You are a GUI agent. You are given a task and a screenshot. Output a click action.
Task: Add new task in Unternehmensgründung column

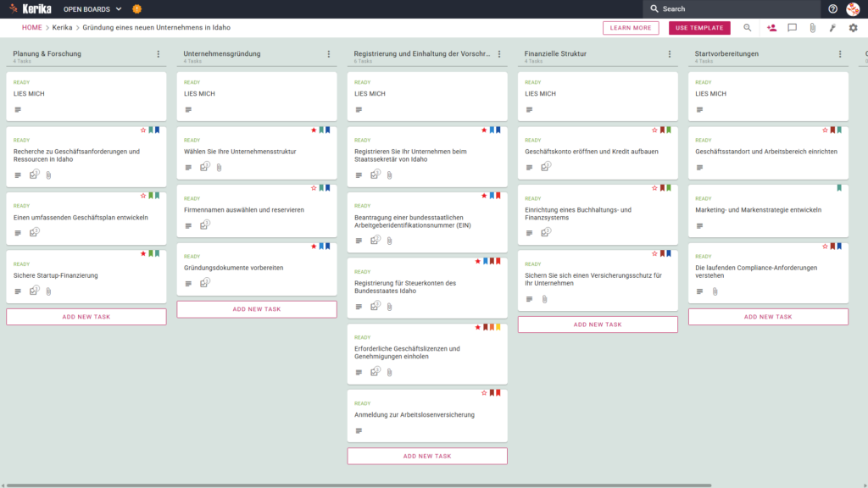click(257, 309)
